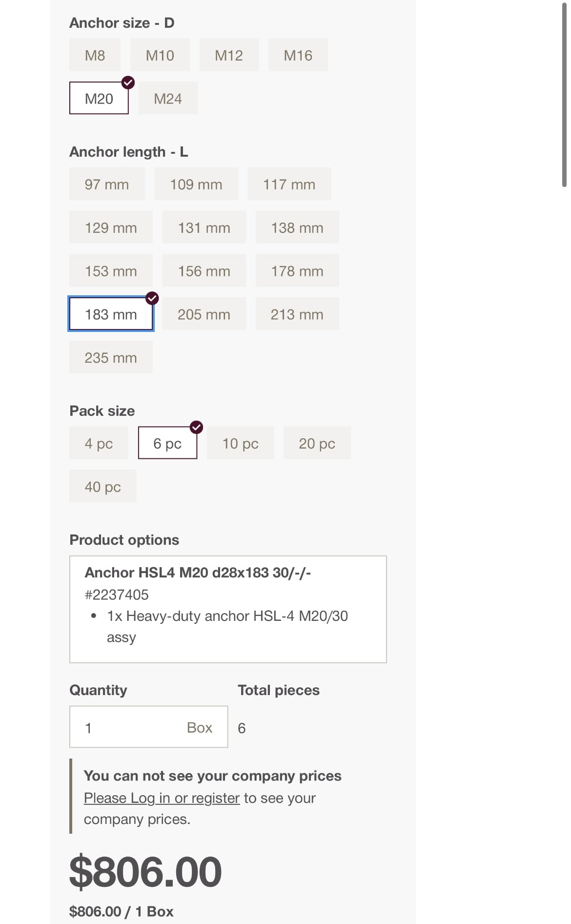Select 10 pc pack size
The image size is (571, 924).
[240, 443]
